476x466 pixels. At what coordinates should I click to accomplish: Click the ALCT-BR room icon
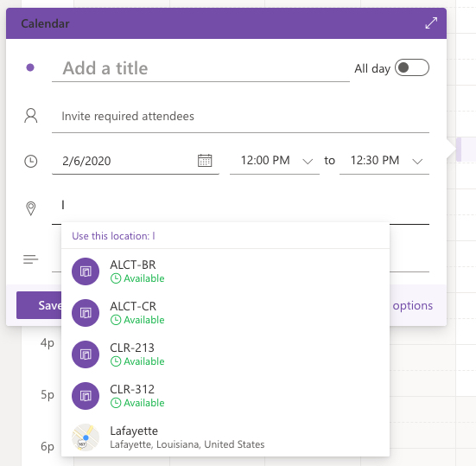[x=86, y=271]
